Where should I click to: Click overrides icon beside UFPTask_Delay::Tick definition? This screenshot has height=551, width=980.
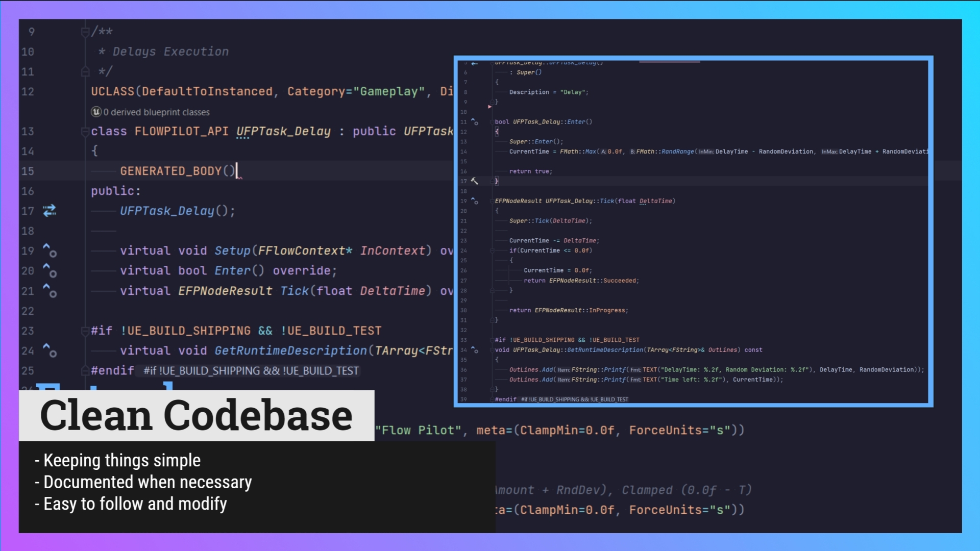(475, 201)
